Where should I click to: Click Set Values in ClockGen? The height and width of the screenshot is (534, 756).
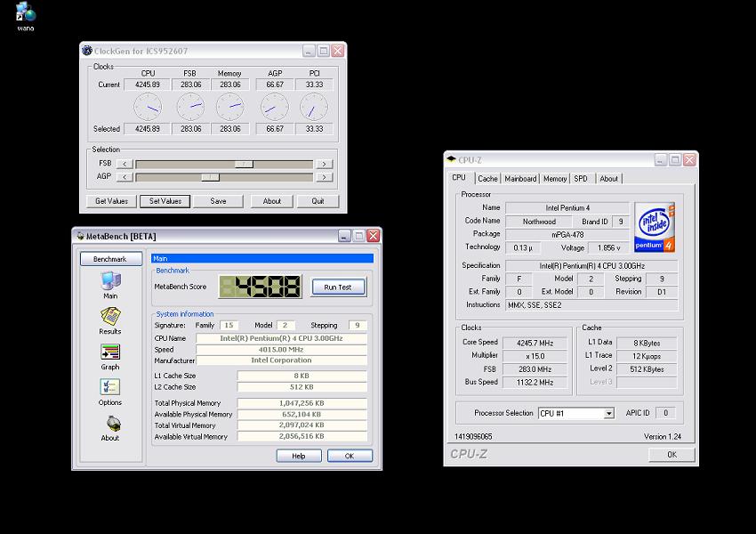[x=165, y=201]
